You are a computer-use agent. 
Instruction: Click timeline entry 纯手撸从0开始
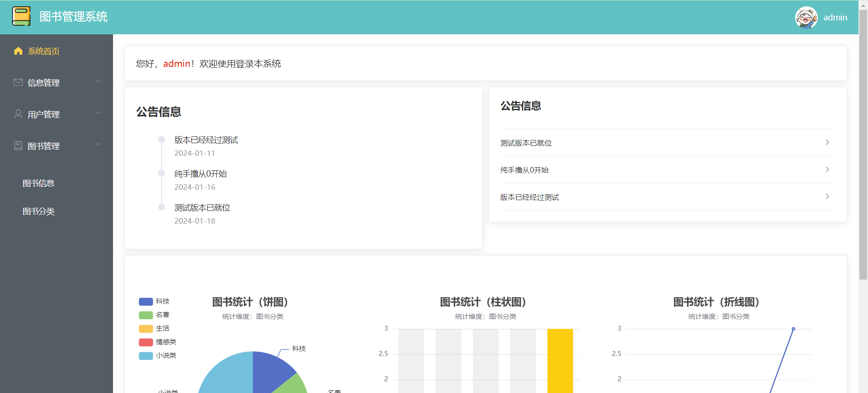tap(201, 174)
